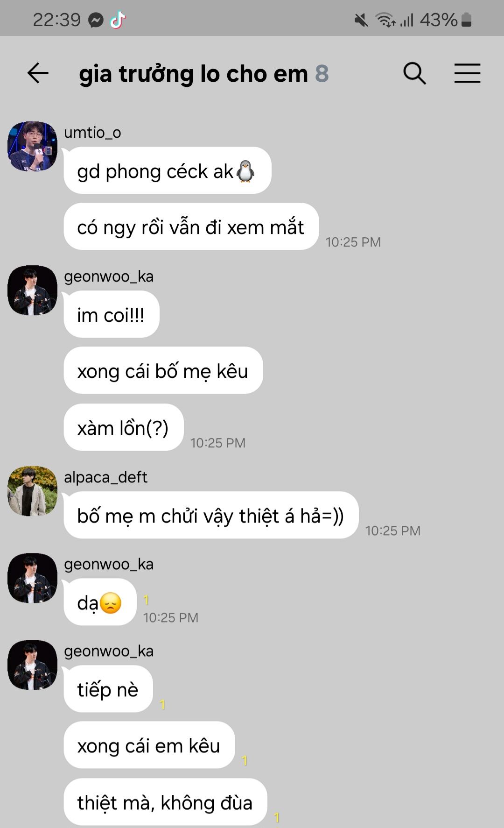Open the hamburger menu icon
The width and height of the screenshot is (504, 828).
[x=467, y=73]
